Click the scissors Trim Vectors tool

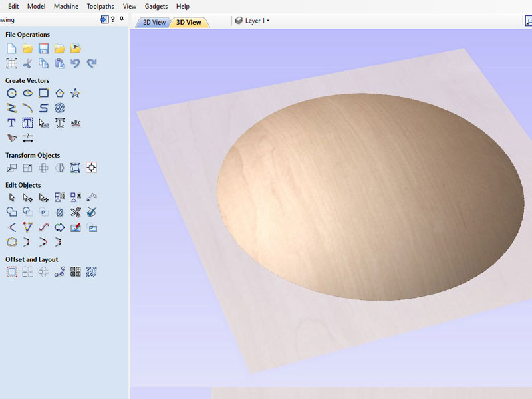pos(75,213)
